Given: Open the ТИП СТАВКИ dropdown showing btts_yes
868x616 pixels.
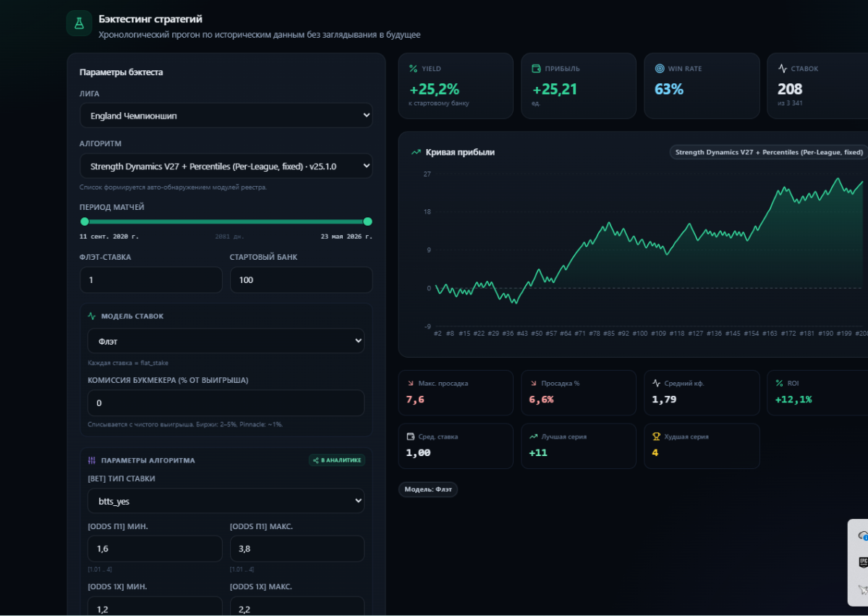Looking at the screenshot, I should 226,501.
